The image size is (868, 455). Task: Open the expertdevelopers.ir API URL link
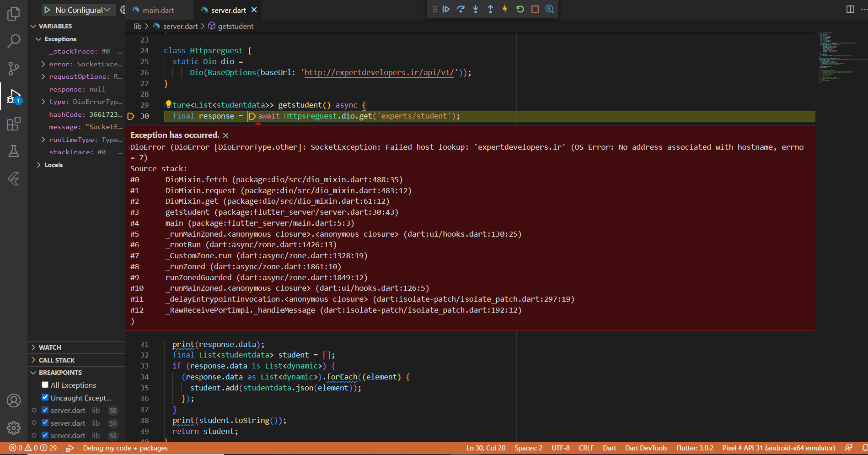[379, 72]
